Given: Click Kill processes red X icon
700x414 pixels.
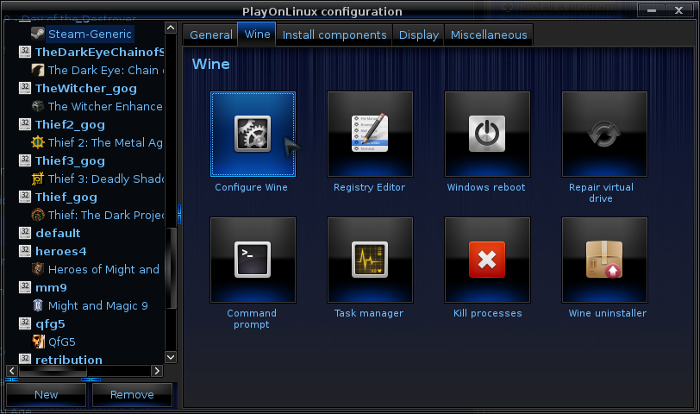Looking at the screenshot, I should tap(487, 260).
